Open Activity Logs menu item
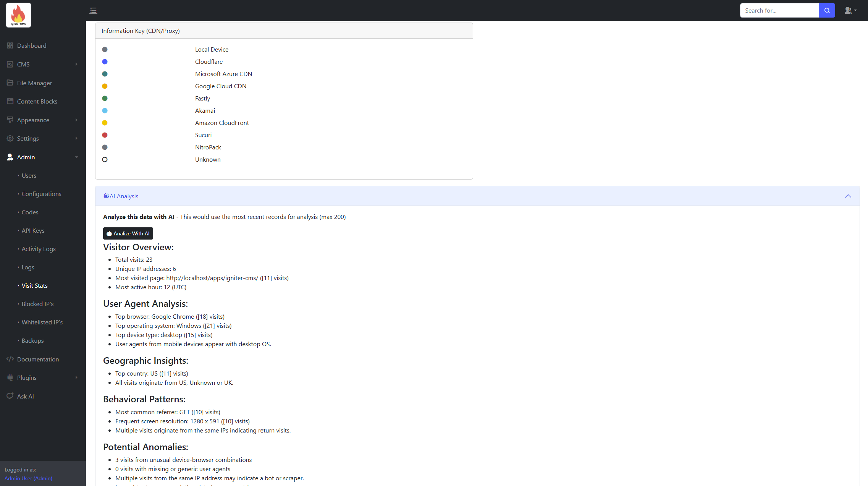Image resolution: width=868 pixels, height=486 pixels. coord(39,249)
